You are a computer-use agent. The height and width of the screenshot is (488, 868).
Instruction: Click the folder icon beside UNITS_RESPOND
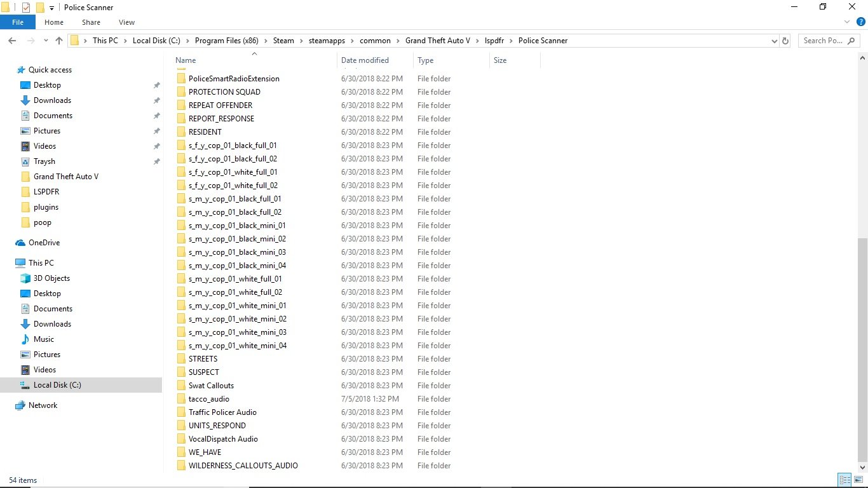click(181, 426)
